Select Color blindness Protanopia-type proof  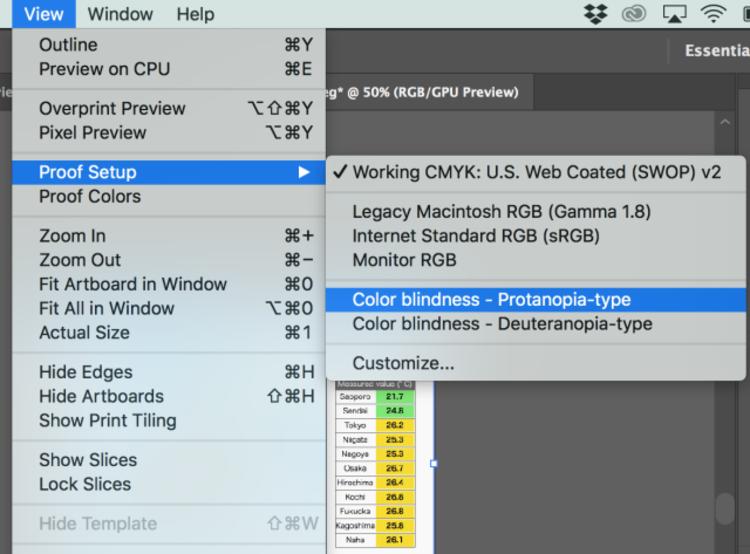(491, 300)
